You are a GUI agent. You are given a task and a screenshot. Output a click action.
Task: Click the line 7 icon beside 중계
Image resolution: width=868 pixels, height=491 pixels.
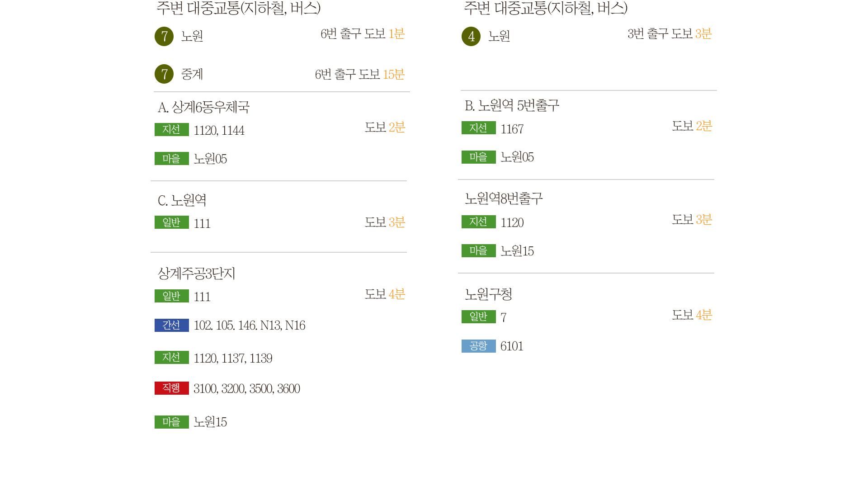(x=164, y=74)
